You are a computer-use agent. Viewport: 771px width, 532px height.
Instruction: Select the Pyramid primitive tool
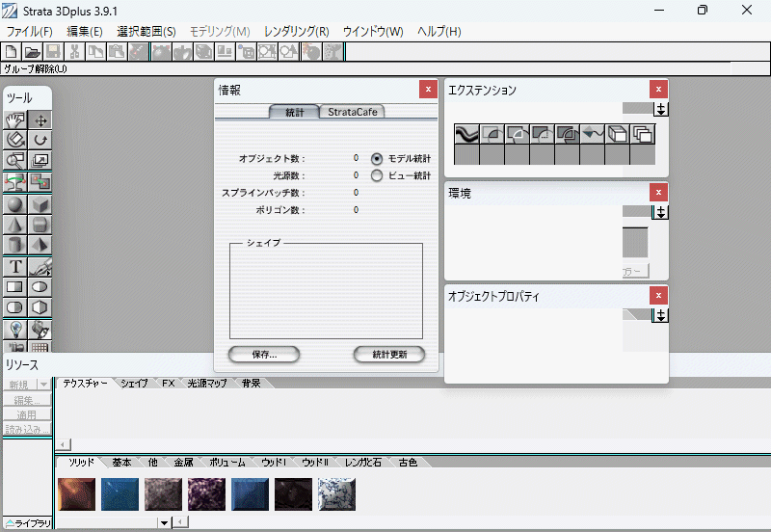40,245
